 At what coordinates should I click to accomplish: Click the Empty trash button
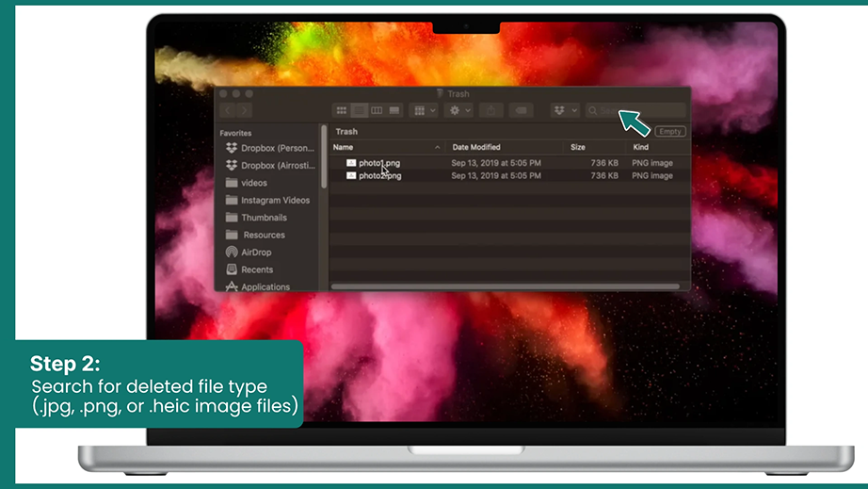(x=669, y=131)
